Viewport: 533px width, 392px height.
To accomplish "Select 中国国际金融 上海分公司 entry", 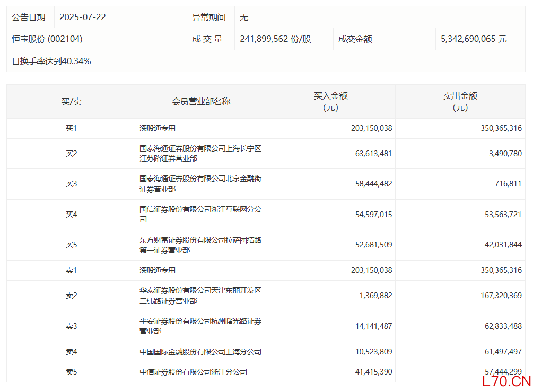I will 200,352.
